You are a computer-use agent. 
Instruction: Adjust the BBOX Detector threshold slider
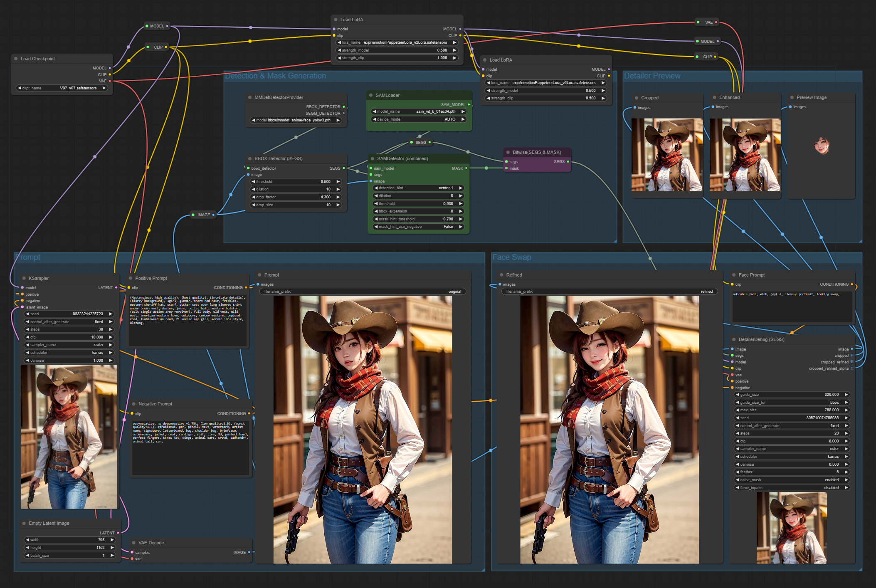point(296,182)
